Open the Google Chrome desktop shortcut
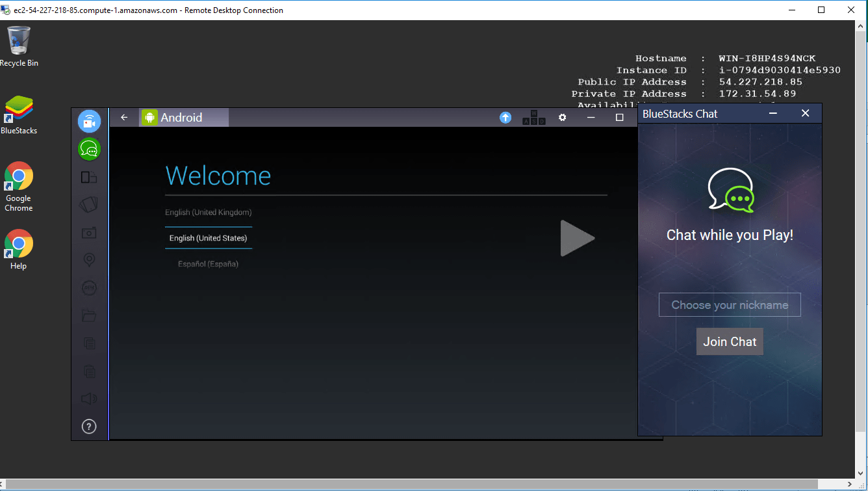 [x=19, y=187]
